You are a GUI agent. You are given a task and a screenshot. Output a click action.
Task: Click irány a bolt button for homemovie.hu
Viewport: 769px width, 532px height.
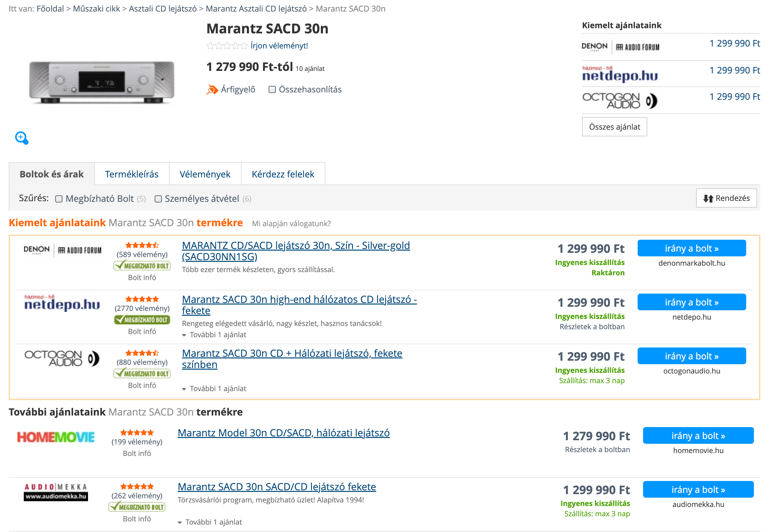pos(698,436)
